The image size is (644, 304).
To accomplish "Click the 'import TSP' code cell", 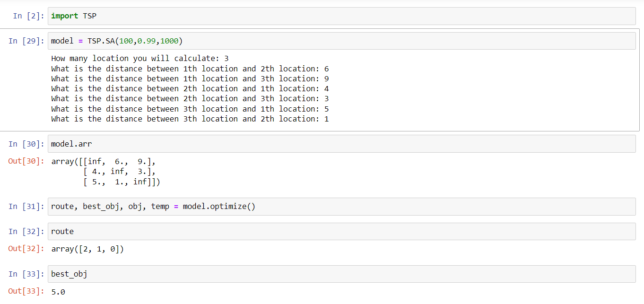I will click(341, 16).
